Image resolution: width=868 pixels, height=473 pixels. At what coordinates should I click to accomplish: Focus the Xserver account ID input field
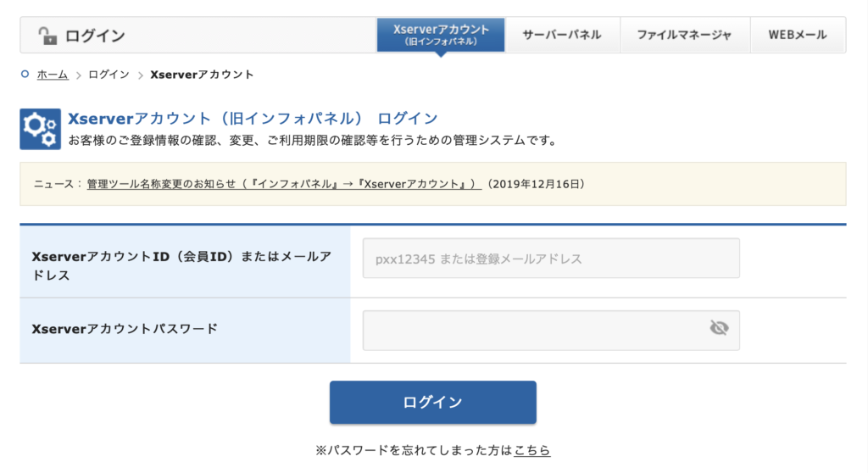(551, 258)
